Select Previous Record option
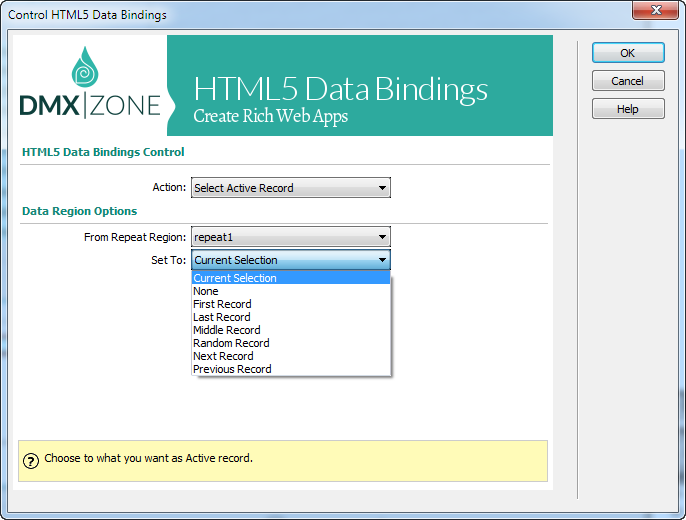 click(291, 369)
